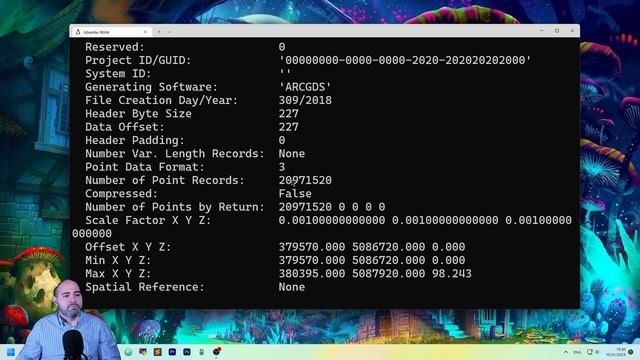Click the GUID value '00000000-0000-0000-2020-202020202000'
The width and height of the screenshot is (640, 360).
click(405, 60)
